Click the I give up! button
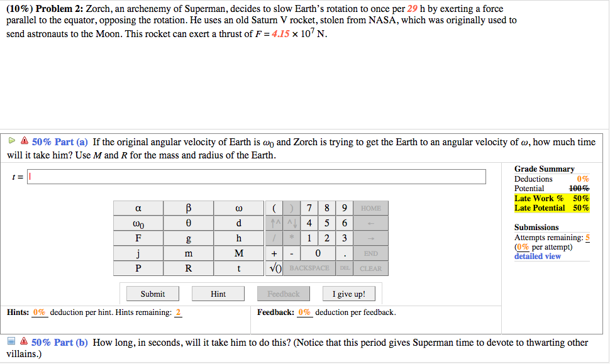The width and height of the screenshot is (610, 364). tap(348, 293)
